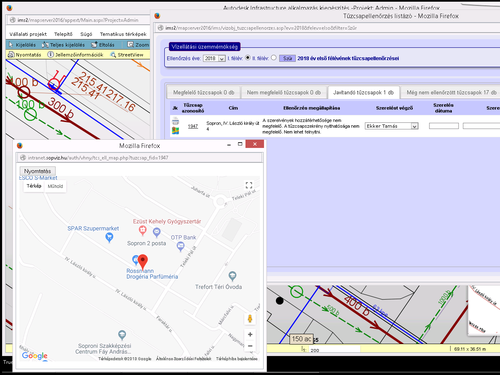The image size is (500, 375).
Task: Toggle fullscreen view on Google map
Action: coord(249,185)
